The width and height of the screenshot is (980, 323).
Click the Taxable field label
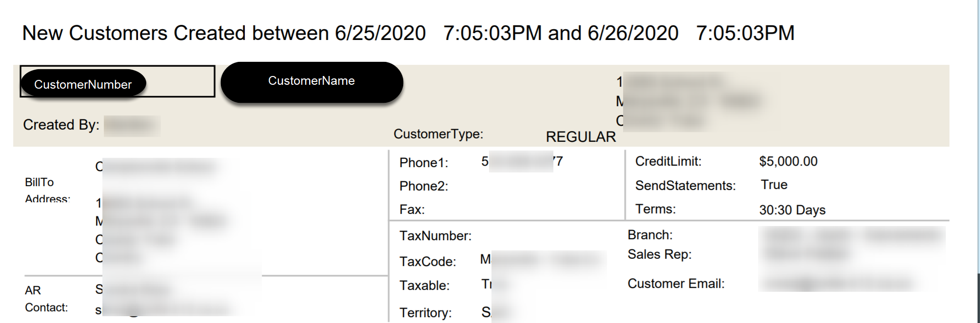pyautogui.click(x=425, y=285)
